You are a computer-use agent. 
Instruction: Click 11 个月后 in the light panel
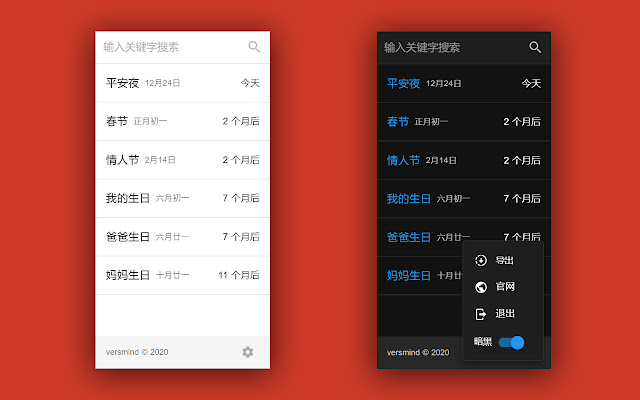point(239,275)
